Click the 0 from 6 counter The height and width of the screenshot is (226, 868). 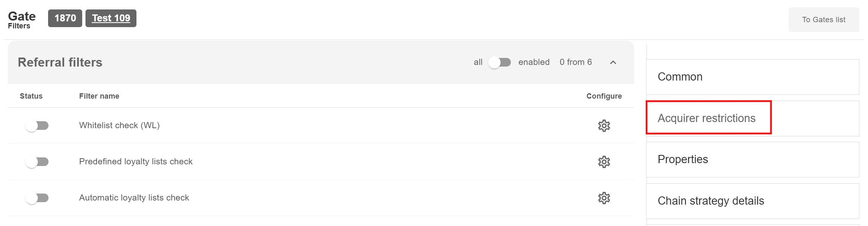[575, 62]
